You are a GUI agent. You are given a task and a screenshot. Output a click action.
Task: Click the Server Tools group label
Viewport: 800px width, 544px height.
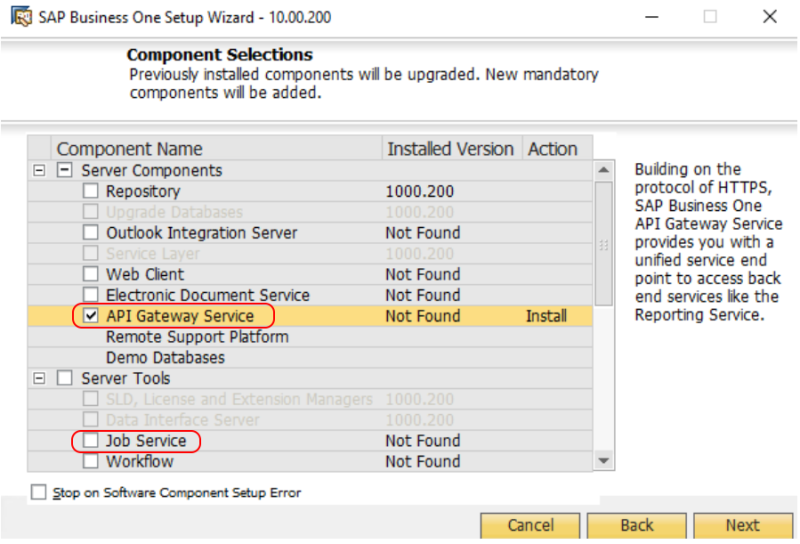pos(126,379)
